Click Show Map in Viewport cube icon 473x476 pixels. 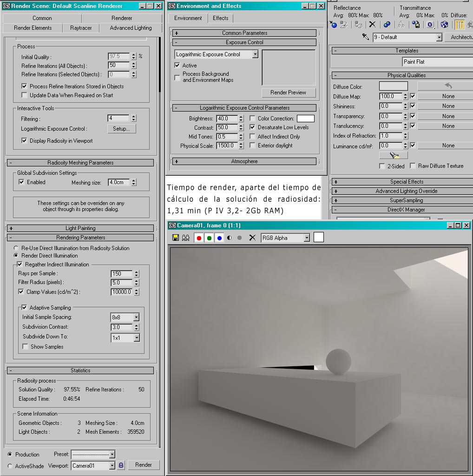coord(444,25)
